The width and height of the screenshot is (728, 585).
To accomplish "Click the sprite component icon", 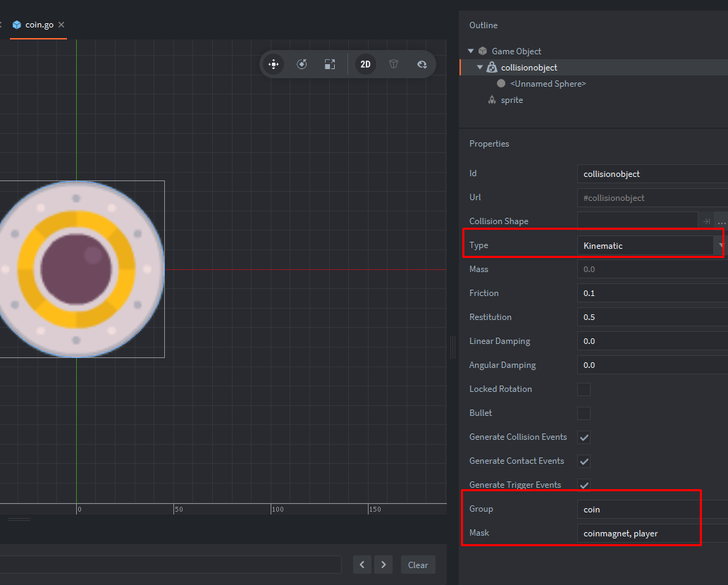I will click(x=492, y=100).
